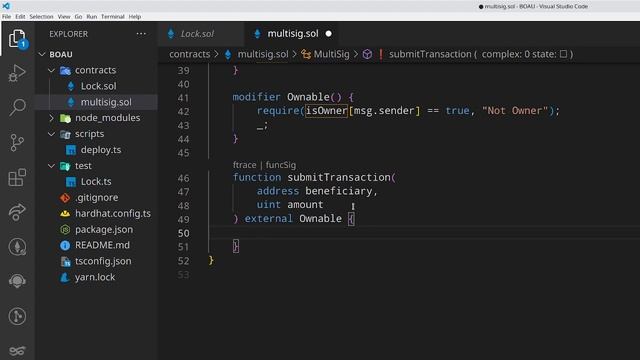640x360 pixels.
Task: Click the cube symbol icon in breadcrumb
Action: pos(367,54)
